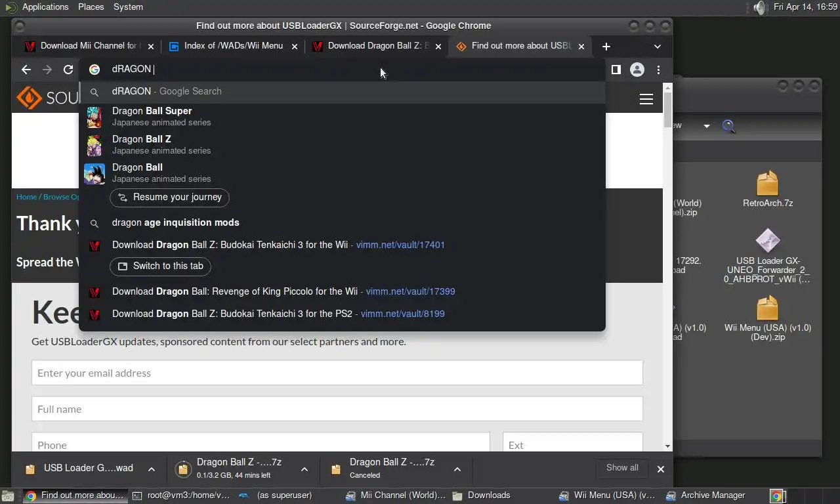Open Chrome's three-dot menu
The image size is (840, 504).
click(658, 70)
